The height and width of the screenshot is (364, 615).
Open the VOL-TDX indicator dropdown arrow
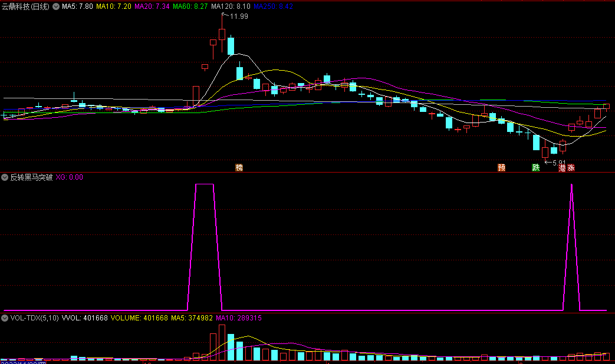pos(5,318)
